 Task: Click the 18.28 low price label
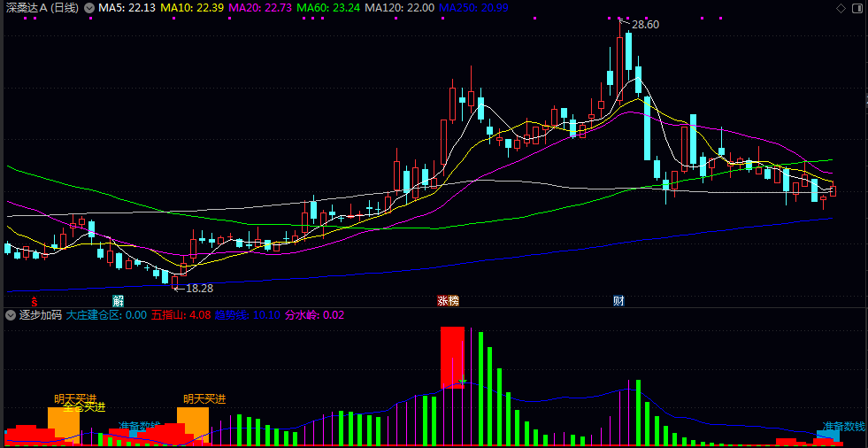click(199, 288)
